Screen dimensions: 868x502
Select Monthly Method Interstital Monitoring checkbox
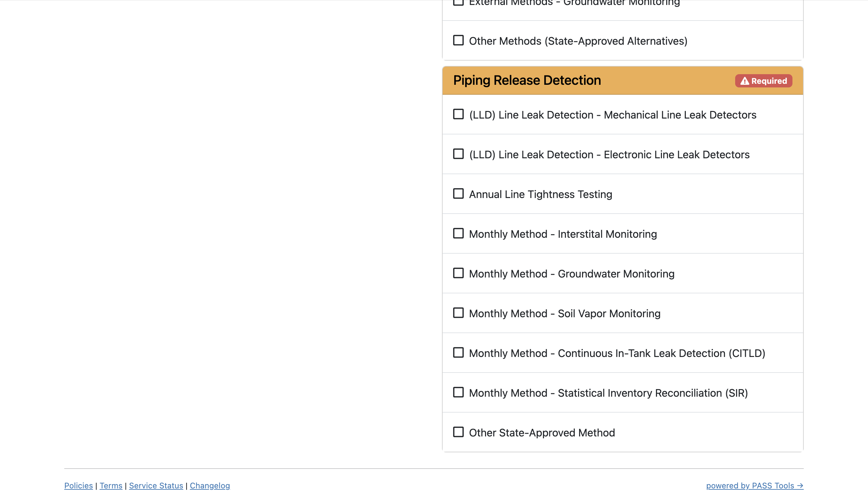click(458, 233)
